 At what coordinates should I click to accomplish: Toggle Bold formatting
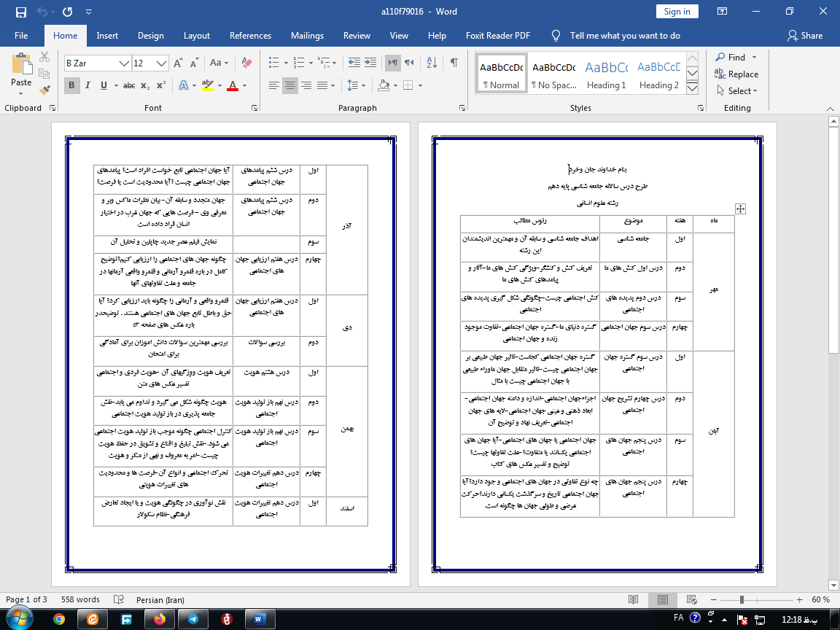(71, 85)
